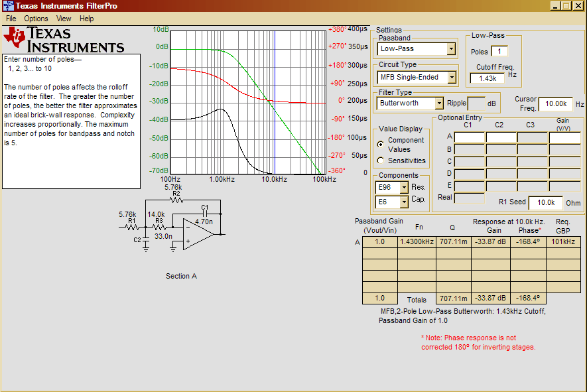Click the blue cursor line on the graph
The image size is (587, 392).
[275, 102]
